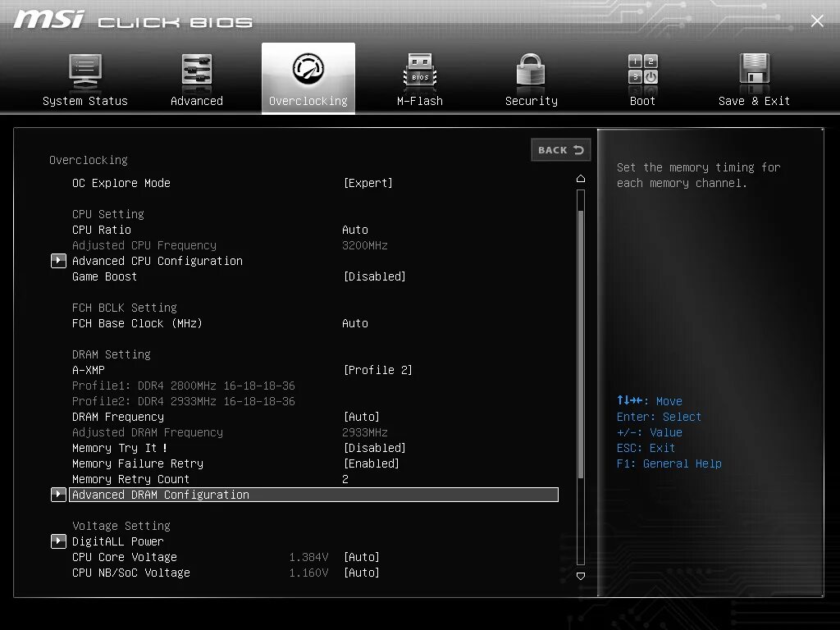The height and width of the screenshot is (630, 840).
Task: Click Profile2: DDR4 2933MHz text
Action: [183, 401]
